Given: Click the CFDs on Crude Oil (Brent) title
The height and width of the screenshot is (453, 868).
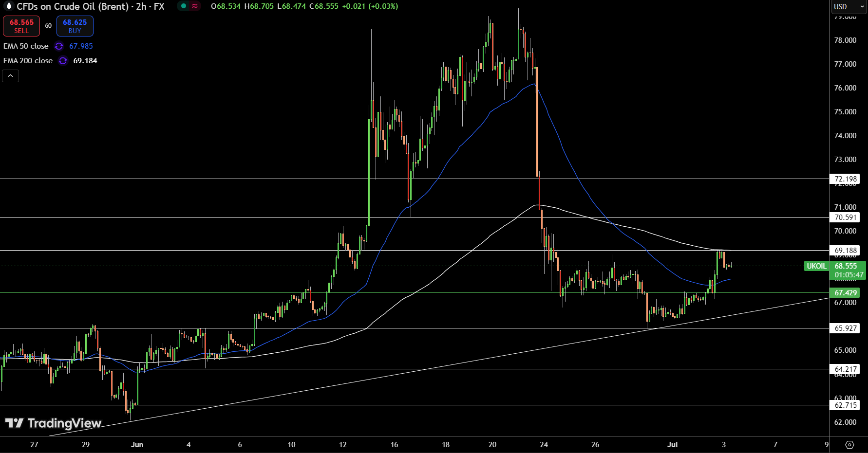Looking at the screenshot, I should click(73, 6).
